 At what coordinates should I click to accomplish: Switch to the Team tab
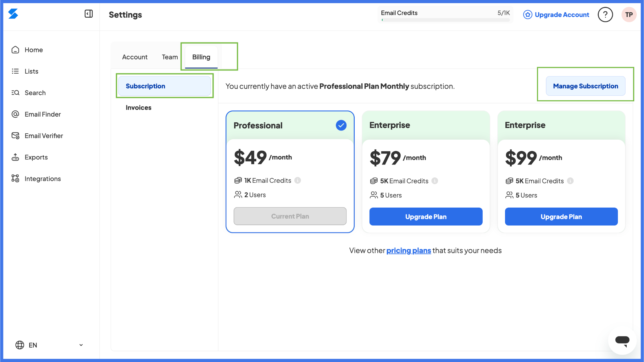pyautogui.click(x=170, y=57)
